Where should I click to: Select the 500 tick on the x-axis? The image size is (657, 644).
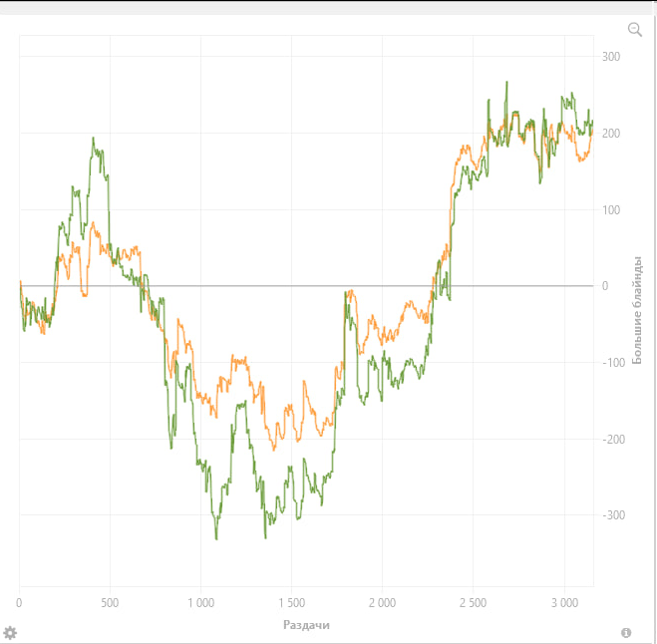click(x=110, y=603)
